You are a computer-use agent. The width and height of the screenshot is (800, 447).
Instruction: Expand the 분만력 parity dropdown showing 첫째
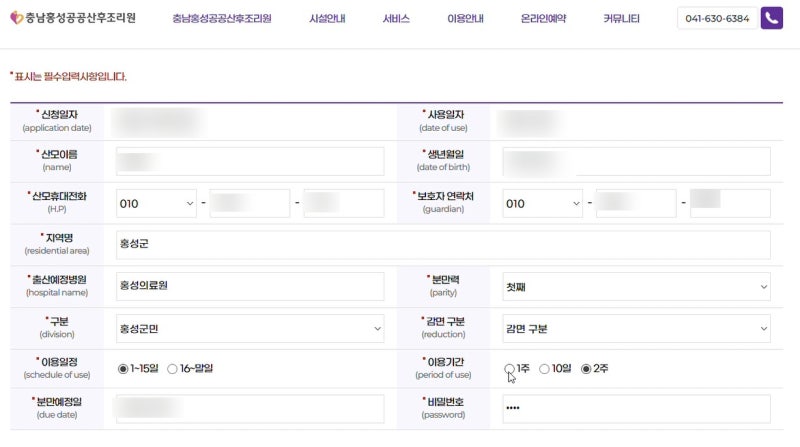[x=636, y=287]
